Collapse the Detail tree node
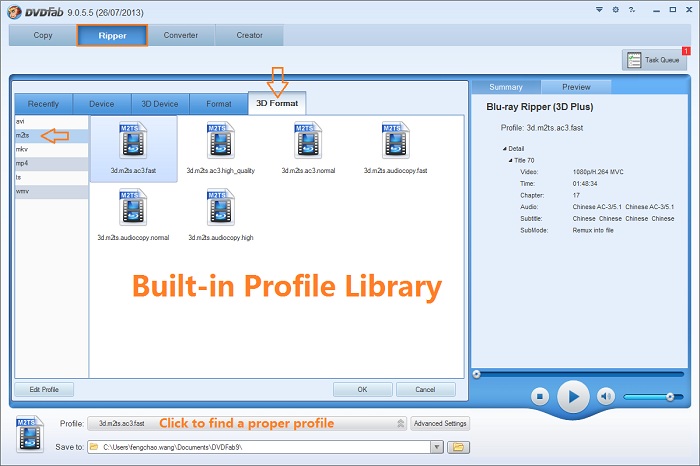 pyautogui.click(x=504, y=149)
